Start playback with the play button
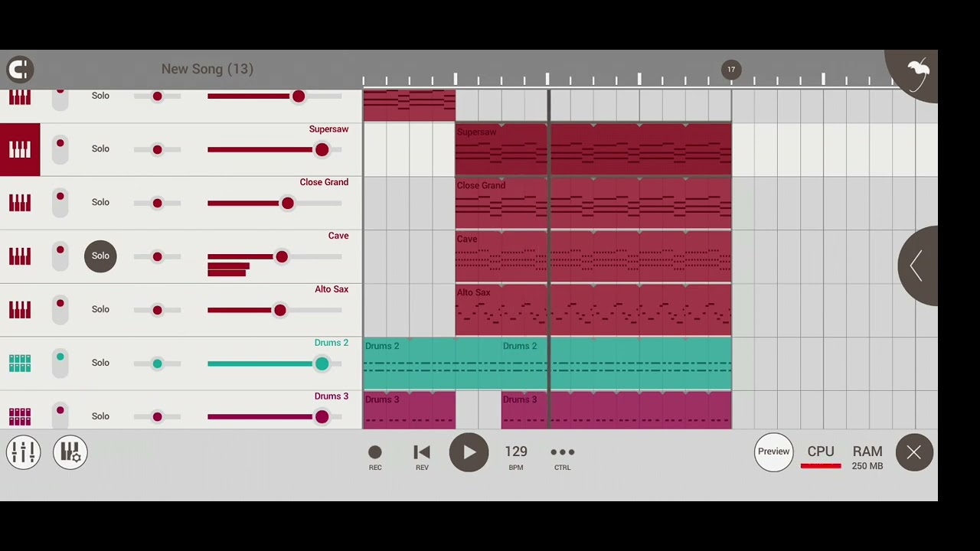Viewport: 980px width, 551px height. pos(469,452)
